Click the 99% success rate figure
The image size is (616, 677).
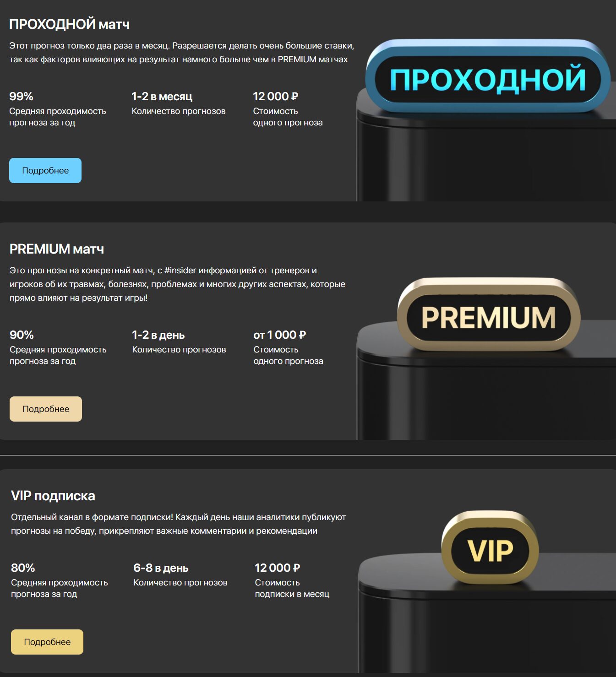(21, 97)
